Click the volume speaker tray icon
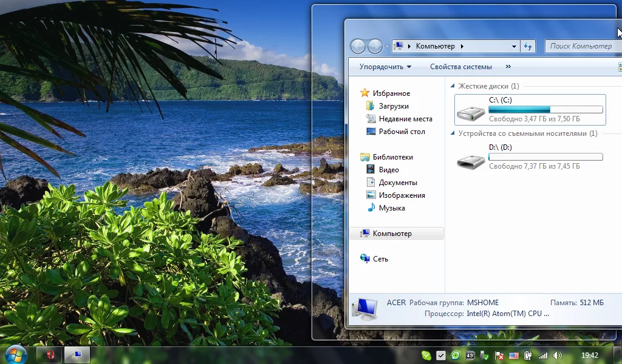The width and height of the screenshot is (622, 364). coord(558,356)
